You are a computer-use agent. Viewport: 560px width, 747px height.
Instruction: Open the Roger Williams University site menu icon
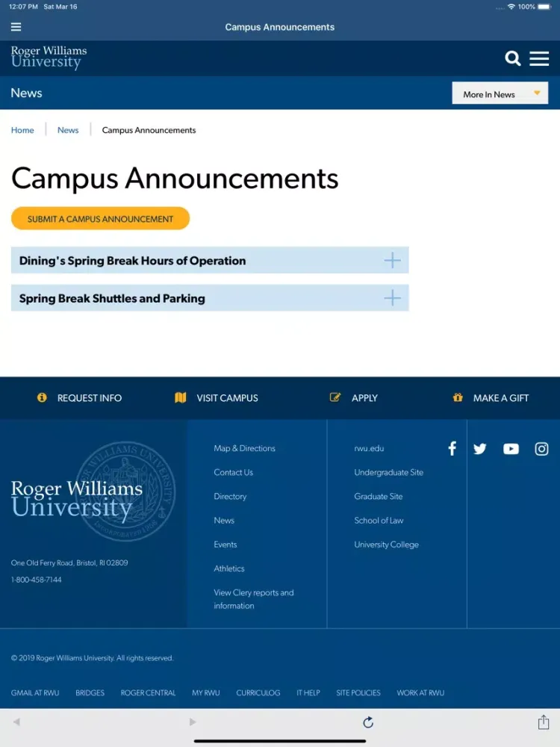(539, 58)
